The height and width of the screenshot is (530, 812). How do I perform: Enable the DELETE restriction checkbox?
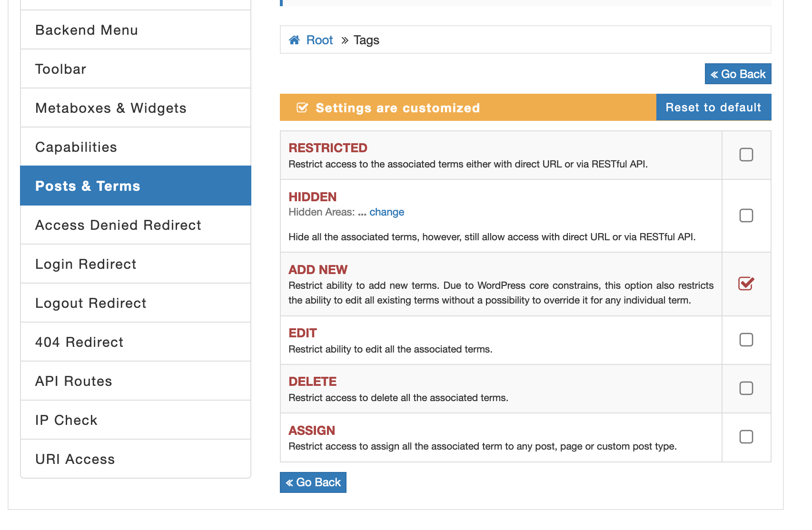746,388
